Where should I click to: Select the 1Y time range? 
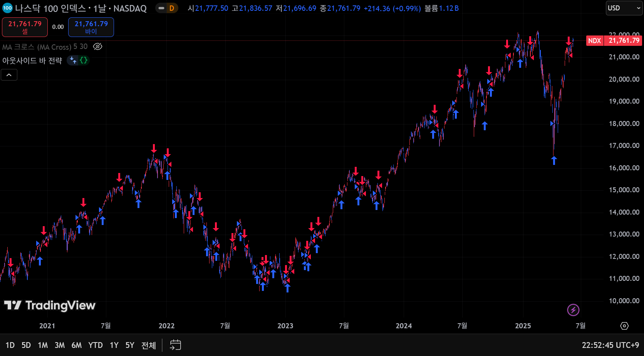coord(114,345)
